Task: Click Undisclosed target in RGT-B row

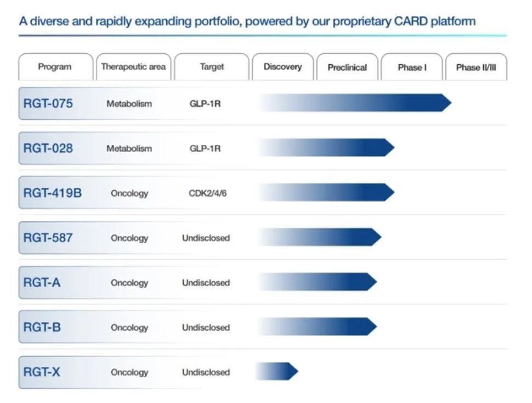Action: click(206, 328)
